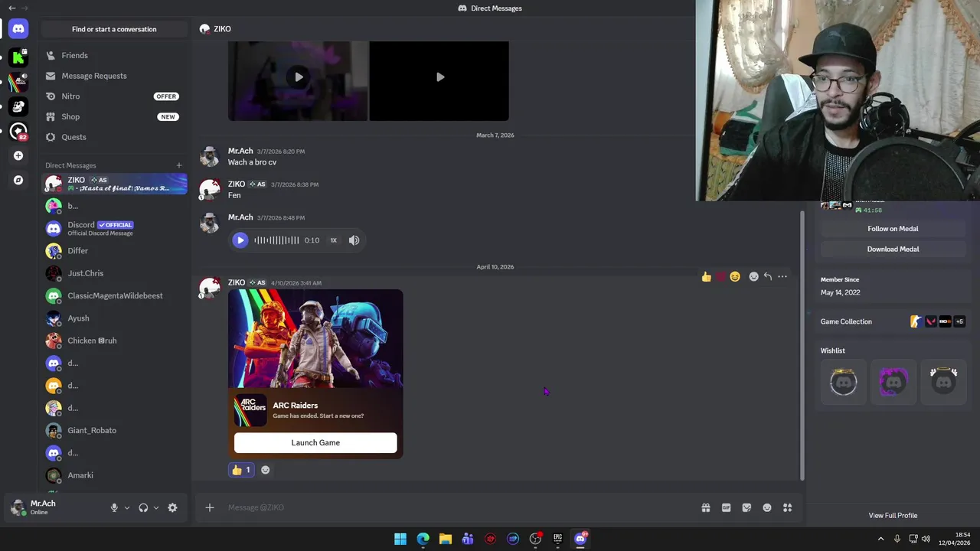This screenshot has height=551, width=980.
Task: Click Follow on Medal button
Action: tap(893, 229)
